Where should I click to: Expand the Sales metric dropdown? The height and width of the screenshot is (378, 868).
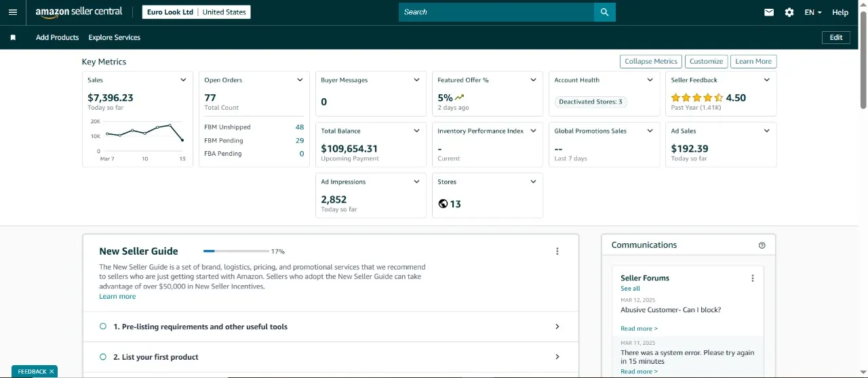(183, 80)
